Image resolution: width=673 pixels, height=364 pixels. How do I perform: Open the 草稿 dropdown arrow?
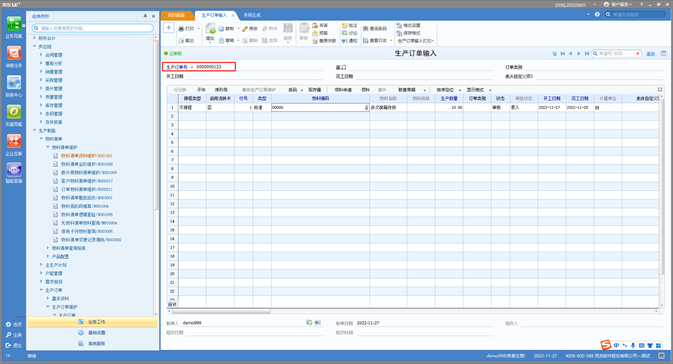coord(238,40)
